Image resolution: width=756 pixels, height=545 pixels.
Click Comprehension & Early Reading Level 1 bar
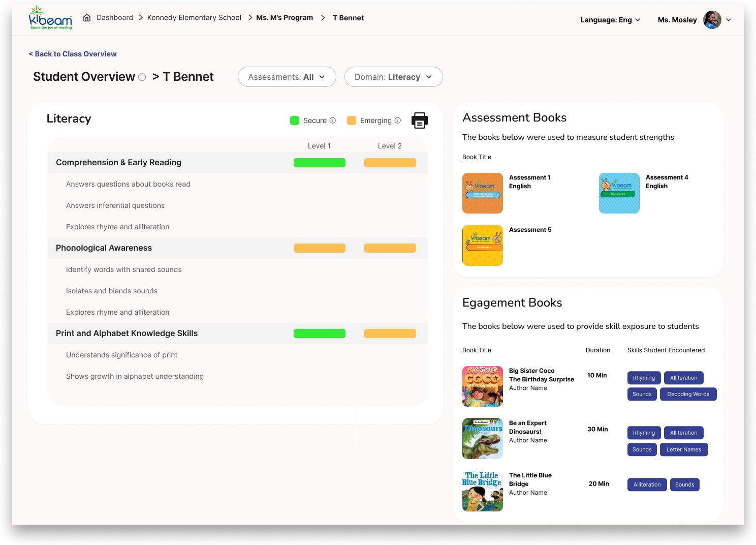click(x=319, y=163)
